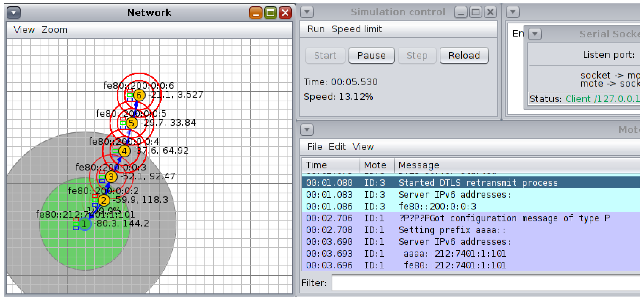
Task: Open the Network window title dropdown arrow
Action: click(13, 12)
